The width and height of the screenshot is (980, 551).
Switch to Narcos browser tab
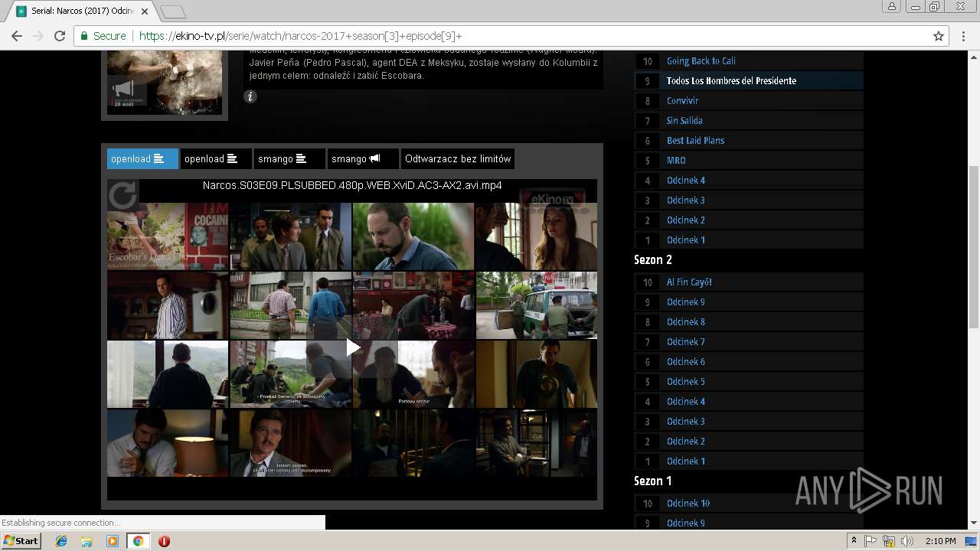click(82, 11)
